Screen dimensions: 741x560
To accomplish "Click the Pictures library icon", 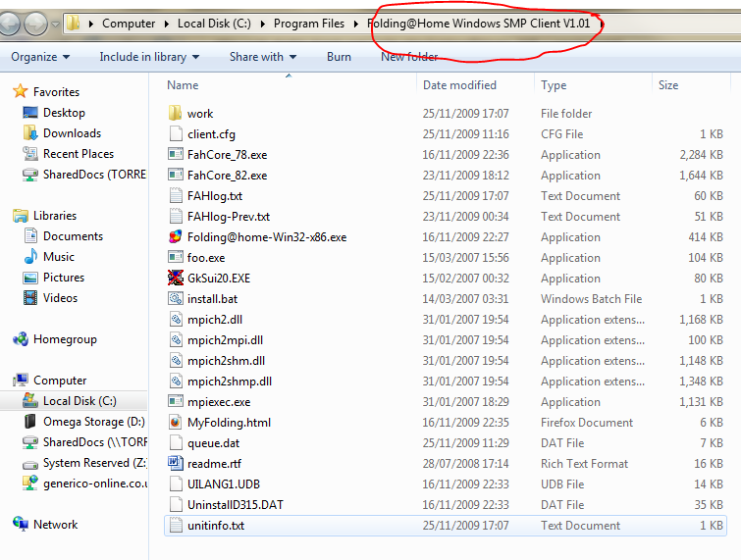I will pos(30,278).
